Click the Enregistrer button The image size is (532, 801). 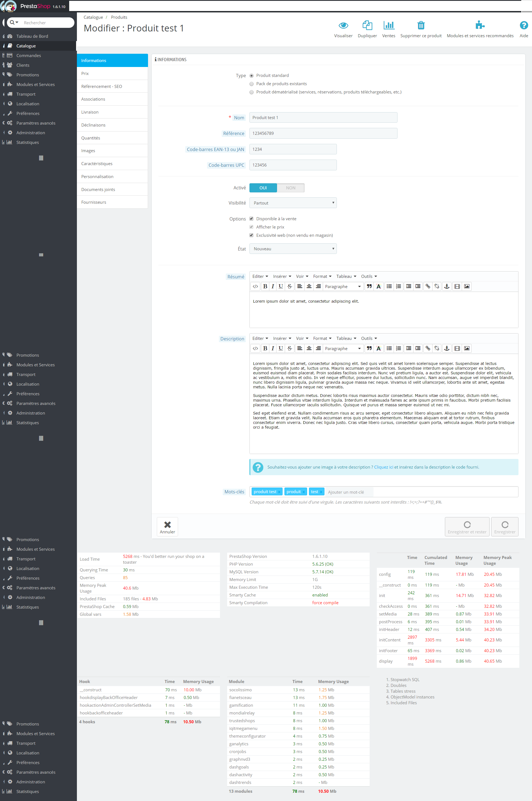pos(504,527)
